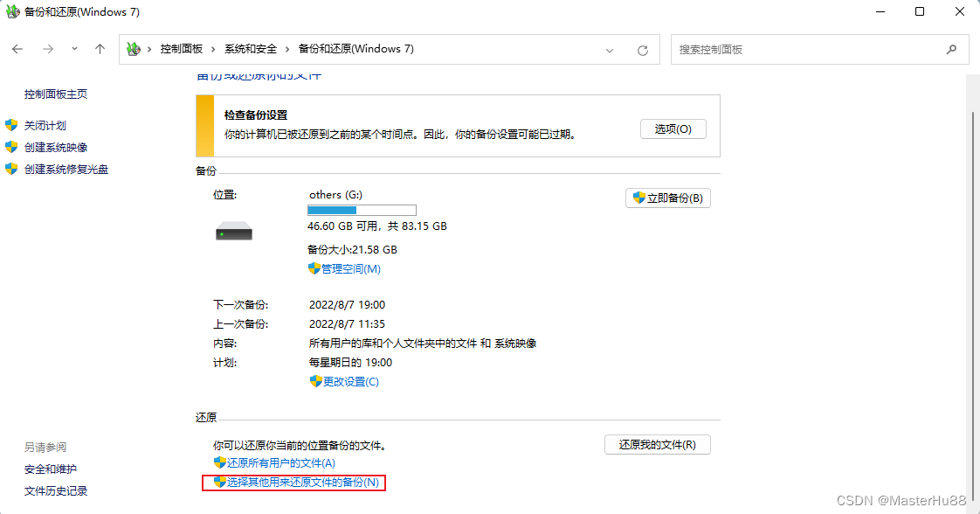The width and height of the screenshot is (980, 514).
Task: Open 控制面板主页 link
Action: (56, 94)
